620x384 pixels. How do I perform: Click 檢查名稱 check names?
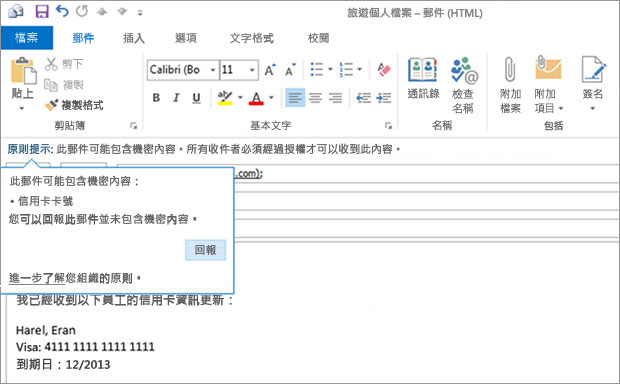463,85
